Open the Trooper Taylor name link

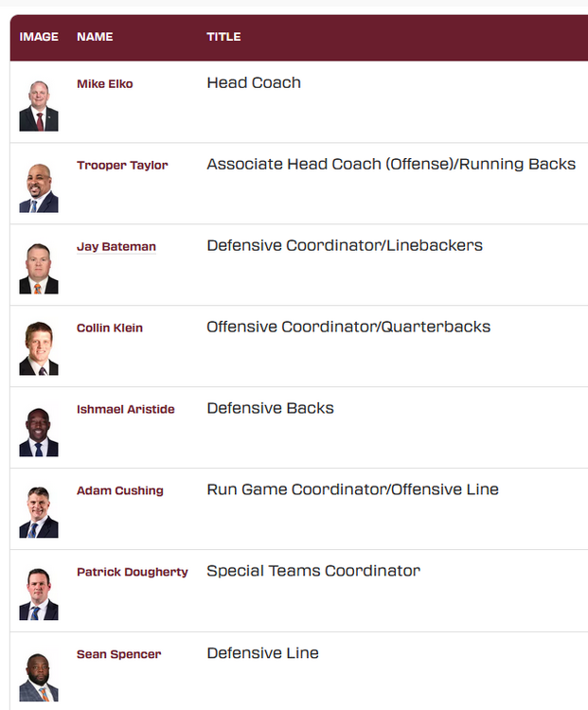(x=122, y=166)
